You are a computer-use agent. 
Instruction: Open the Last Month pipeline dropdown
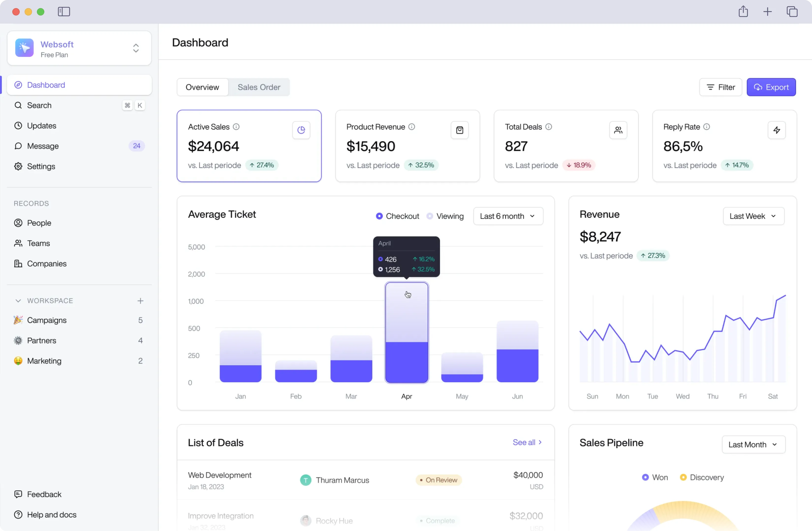(753, 445)
